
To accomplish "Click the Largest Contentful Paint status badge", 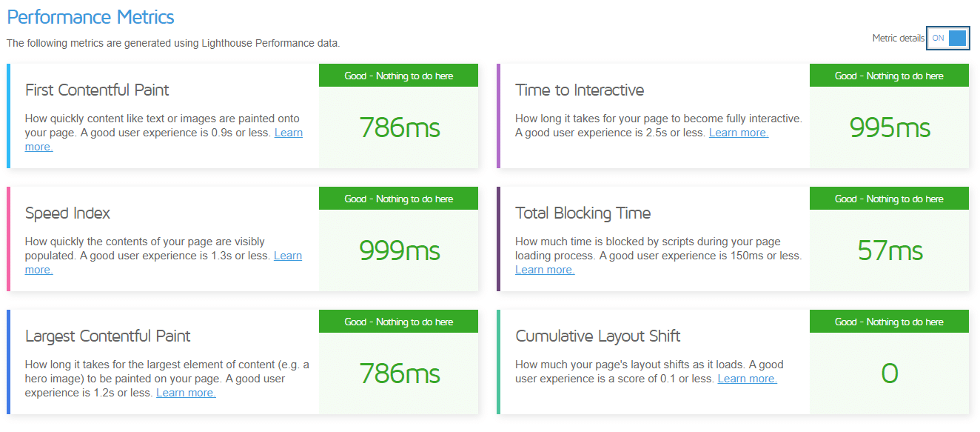I will 398,321.
